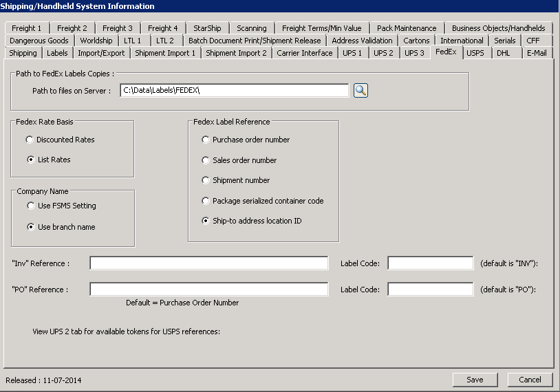Viewport: 560px width, 392px height.
Task: Select Discounted Rates radio button
Action: 30,140
